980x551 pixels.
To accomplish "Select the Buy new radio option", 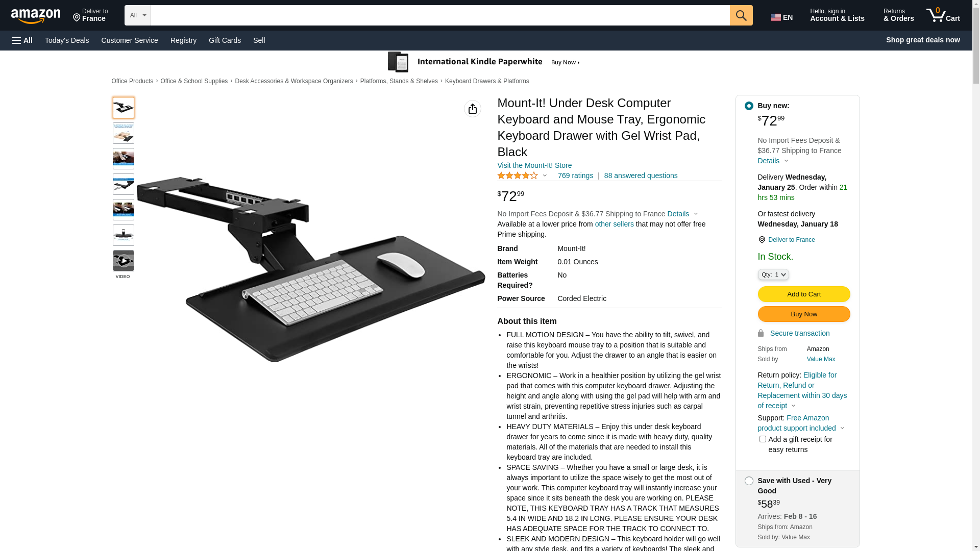I will coord(749,106).
